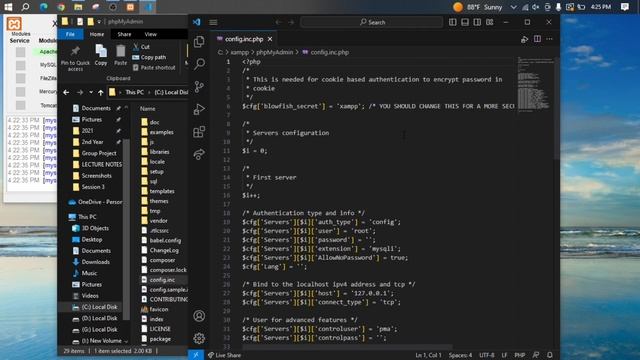
Task: Open the Accounts menu in VS Code
Action: pyautogui.click(x=199, y=316)
